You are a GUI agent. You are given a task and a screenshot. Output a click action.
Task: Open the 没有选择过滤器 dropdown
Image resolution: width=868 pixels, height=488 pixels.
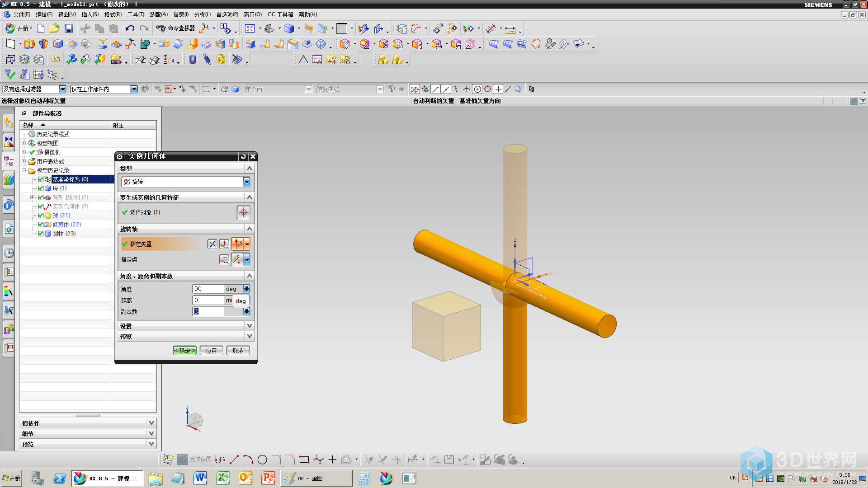62,89
